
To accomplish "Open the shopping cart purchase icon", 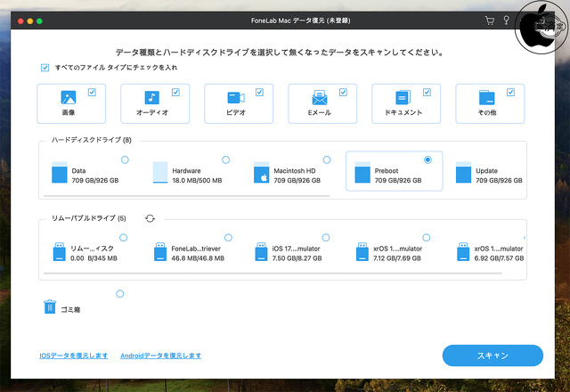I will tap(489, 20).
